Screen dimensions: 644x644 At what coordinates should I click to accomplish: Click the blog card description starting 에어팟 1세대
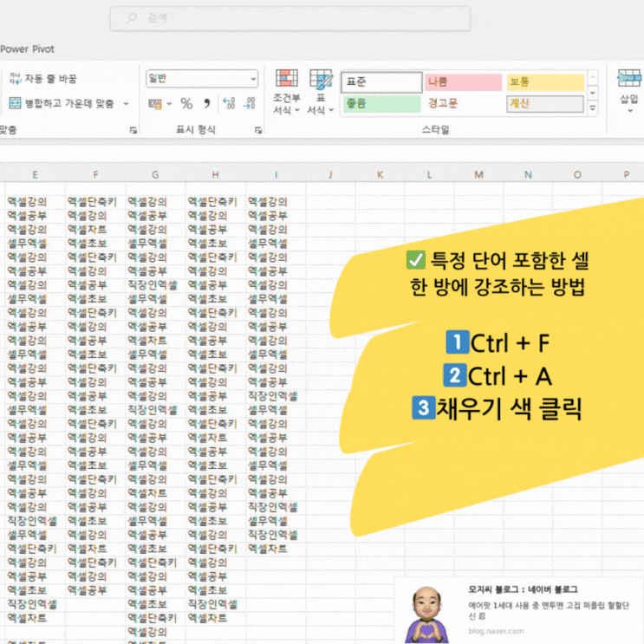click(549, 611)
